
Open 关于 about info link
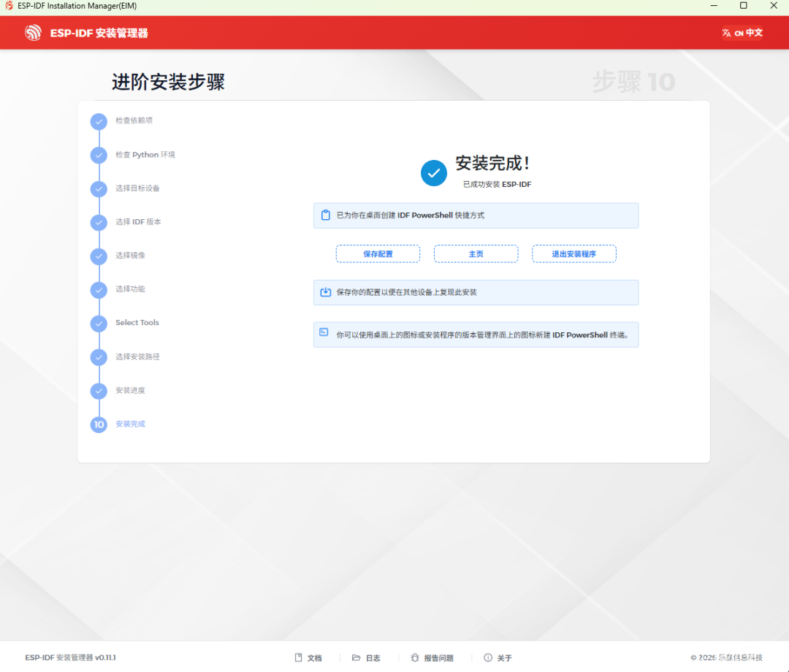coord(498,658)
